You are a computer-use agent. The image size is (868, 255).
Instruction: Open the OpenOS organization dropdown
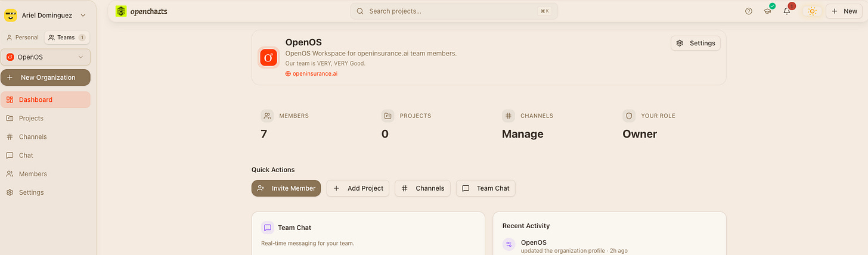[45, 57]
